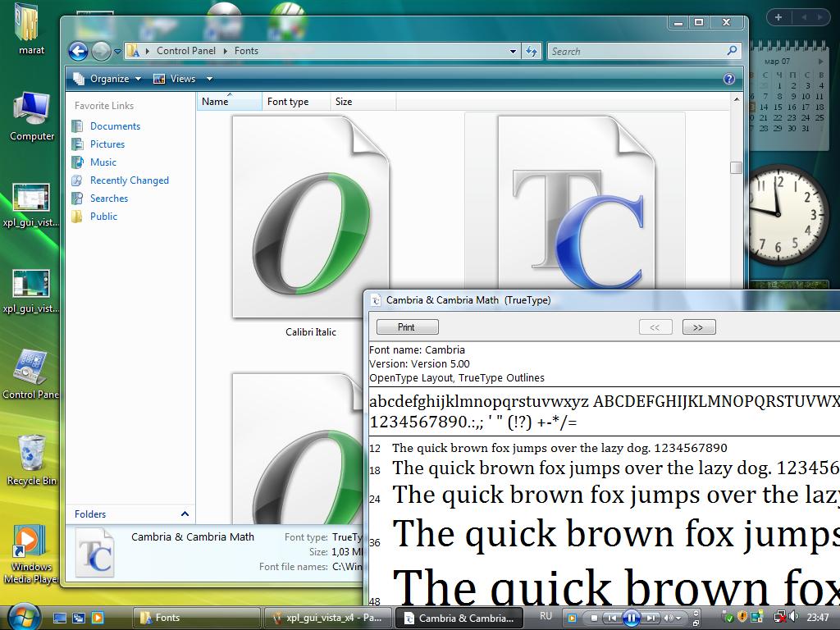Go to next month on calendar gadget

820,62
